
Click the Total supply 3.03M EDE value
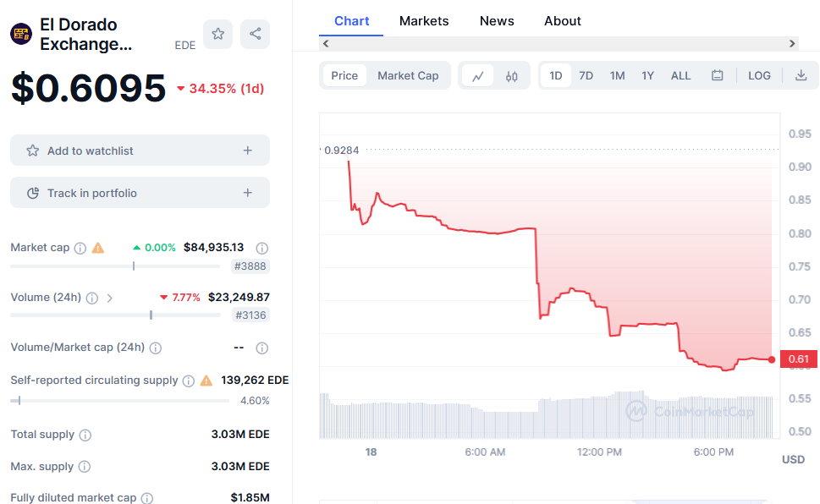240,435
